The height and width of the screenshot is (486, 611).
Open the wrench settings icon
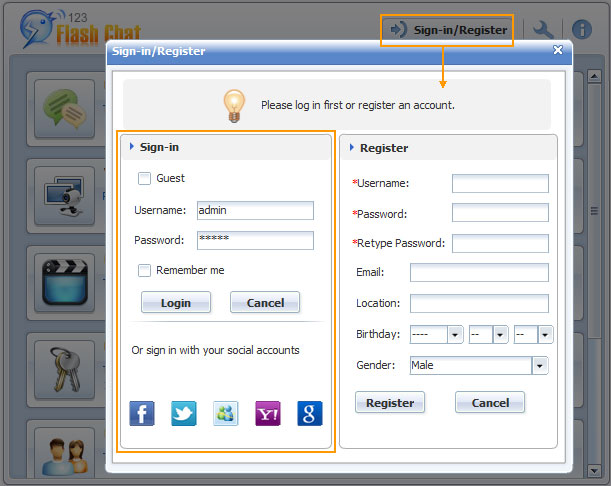(543, 30)
